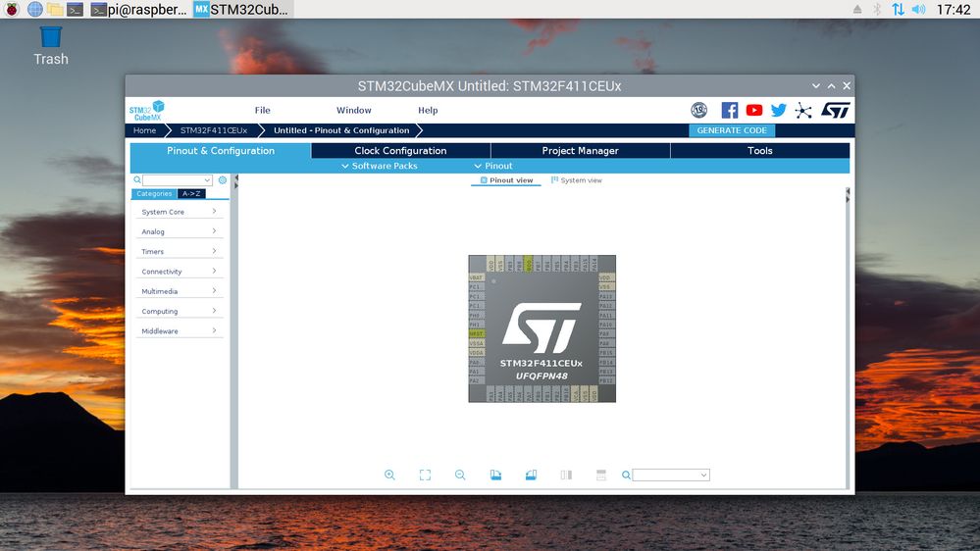Open the Raspberry Pi main menu
Viewport: 980px width, 551px height.
[x=12, y=10]
